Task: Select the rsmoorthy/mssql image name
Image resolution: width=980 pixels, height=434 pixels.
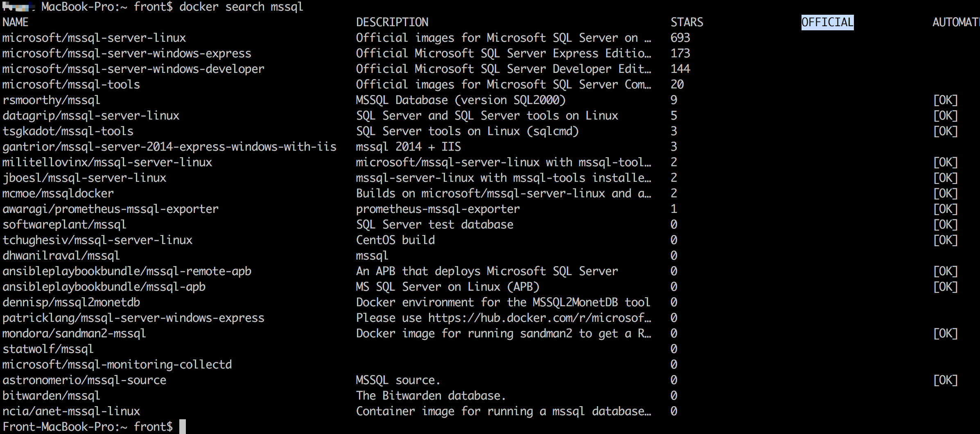Action: point(51,100)
